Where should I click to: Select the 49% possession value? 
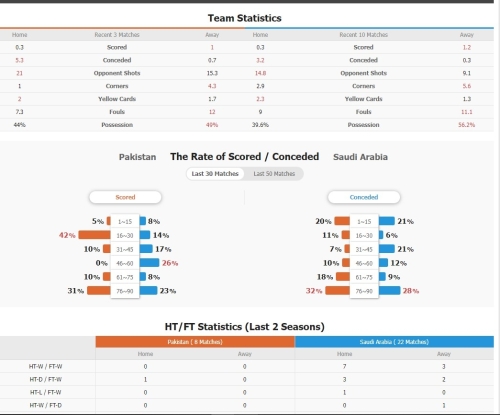212,125
